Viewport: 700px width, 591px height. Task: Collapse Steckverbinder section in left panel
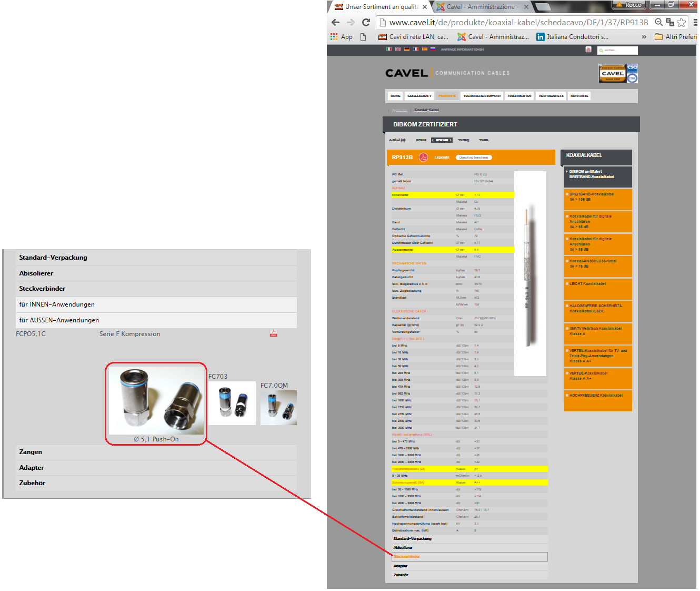[156, 289]
